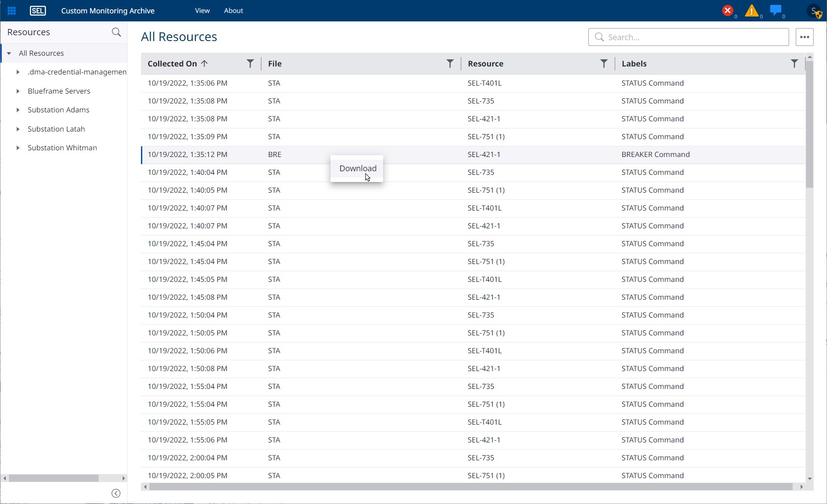Select Substation Latah tree item
This screenshot has width=827, height=504.
point(56,129)
